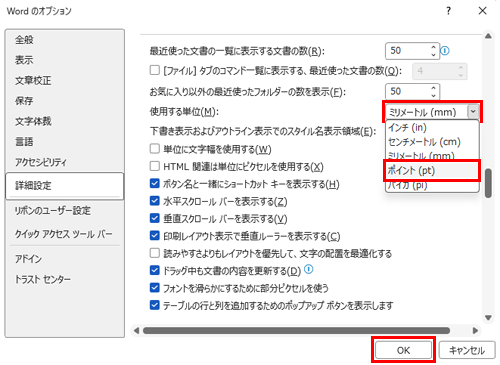Click the info icon beside recent documents count
Screen dimensions: 500x365
pyautogui.click(x=445, y=51)
